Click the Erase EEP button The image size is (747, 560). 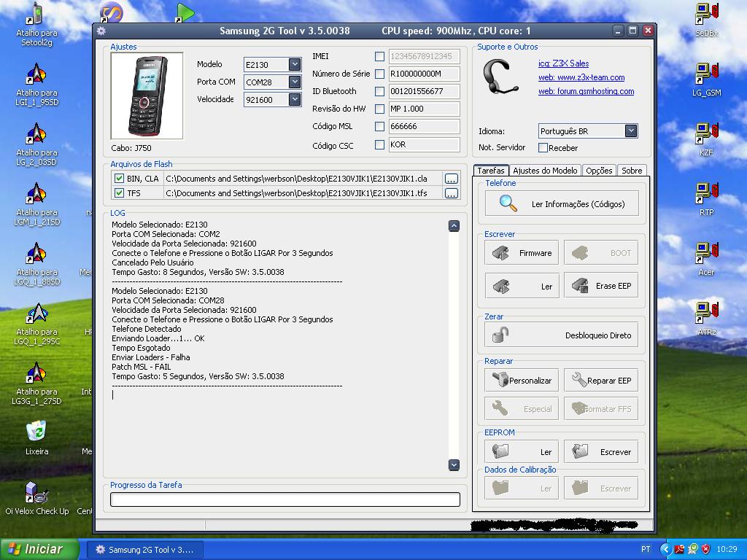click(601, 286)
